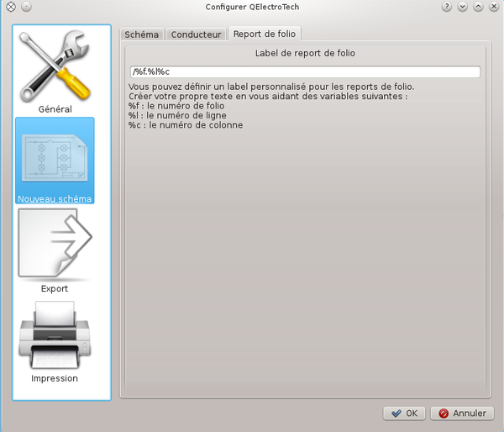Screen dimensions: 504x432
Task: Open the Général settings section
Action: (x=55, y=71)
